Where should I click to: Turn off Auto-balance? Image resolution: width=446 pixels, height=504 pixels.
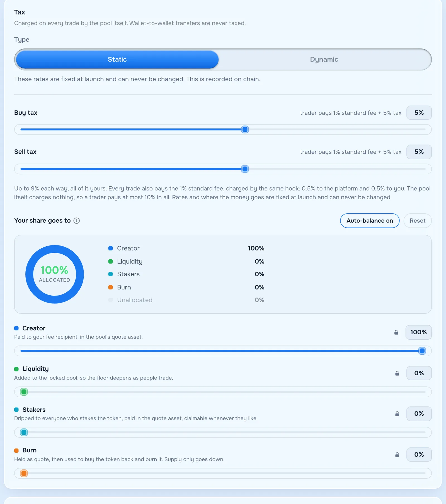pyautogui.click(x=370, y=221)
